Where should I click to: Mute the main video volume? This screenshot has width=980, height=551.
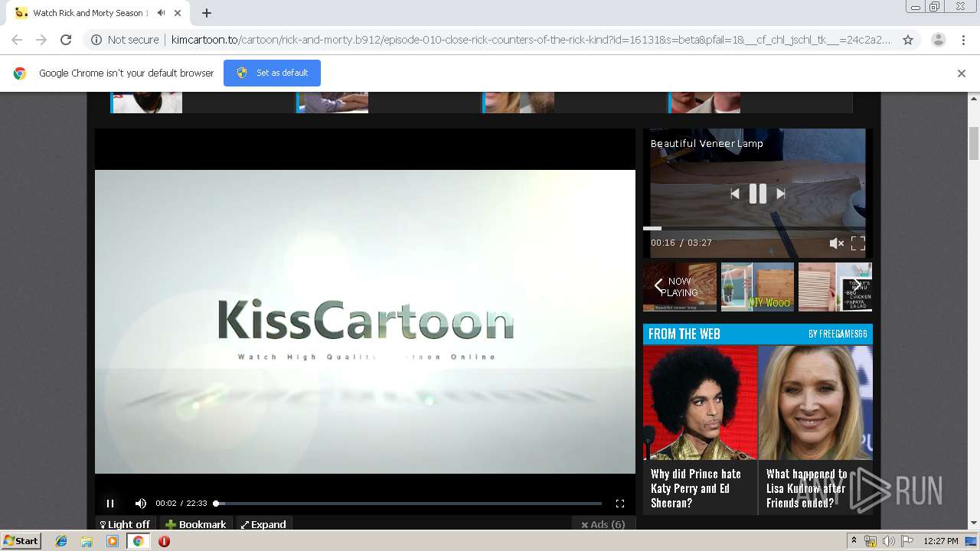coord(141,503)
